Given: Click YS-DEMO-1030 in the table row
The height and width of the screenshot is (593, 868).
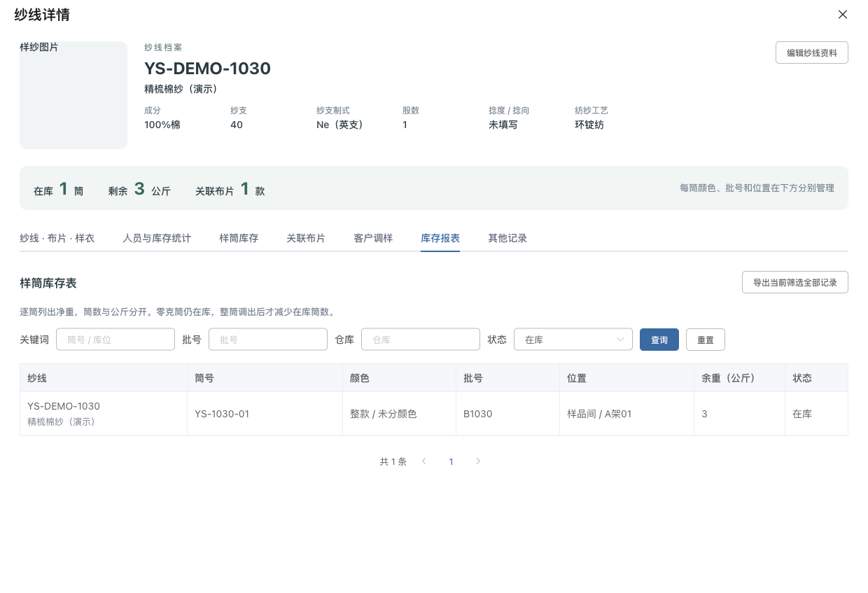Looking at the screenshot, I should point(64,406).
